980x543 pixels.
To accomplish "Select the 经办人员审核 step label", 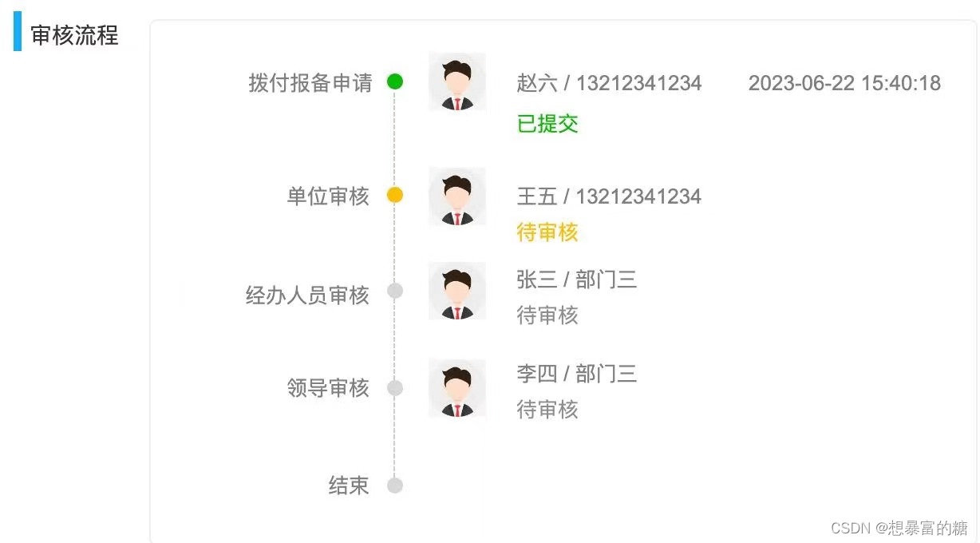I will pyautogui.click(x=307, y=295).
